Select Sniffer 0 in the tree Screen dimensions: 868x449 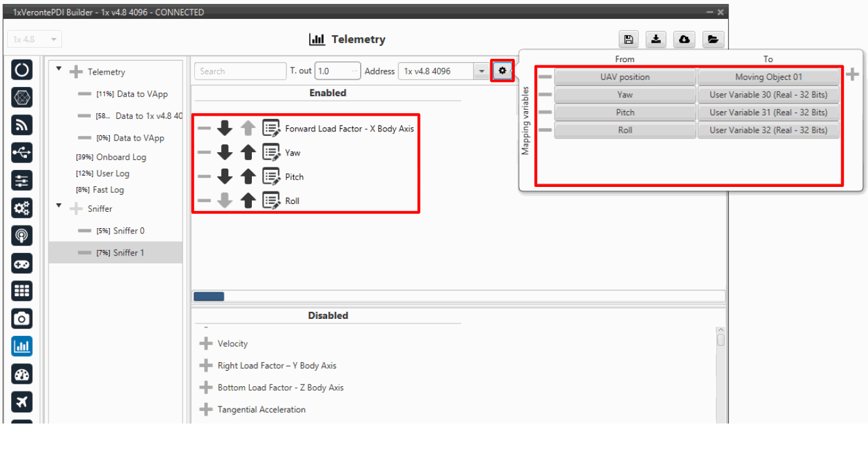coord(128,231)
